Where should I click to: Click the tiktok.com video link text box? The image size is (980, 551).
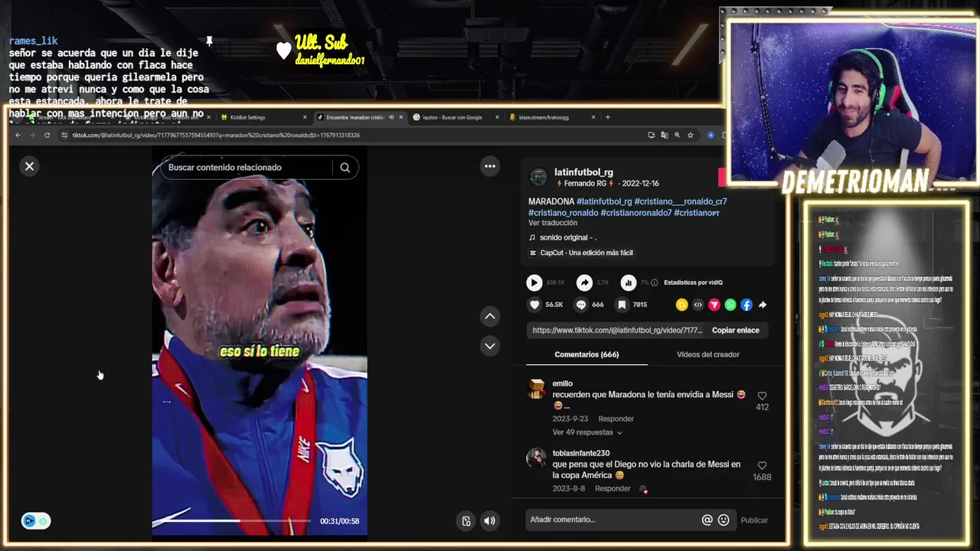[x=617, y=330]
